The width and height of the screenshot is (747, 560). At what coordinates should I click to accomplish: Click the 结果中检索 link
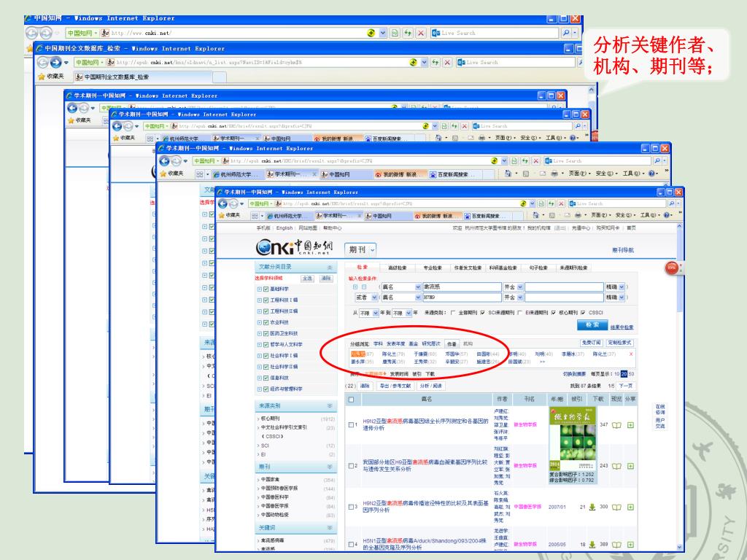pyautogui.click(x=622, y=327)
